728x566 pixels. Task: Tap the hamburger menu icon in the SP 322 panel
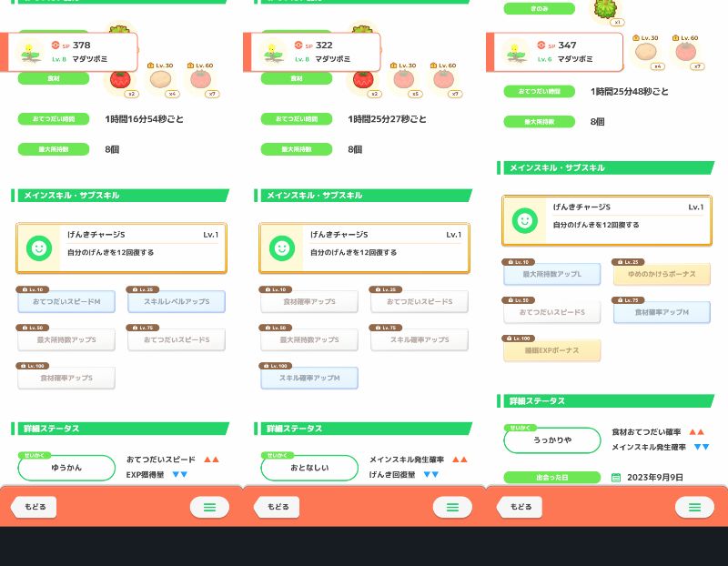point(452,507)
